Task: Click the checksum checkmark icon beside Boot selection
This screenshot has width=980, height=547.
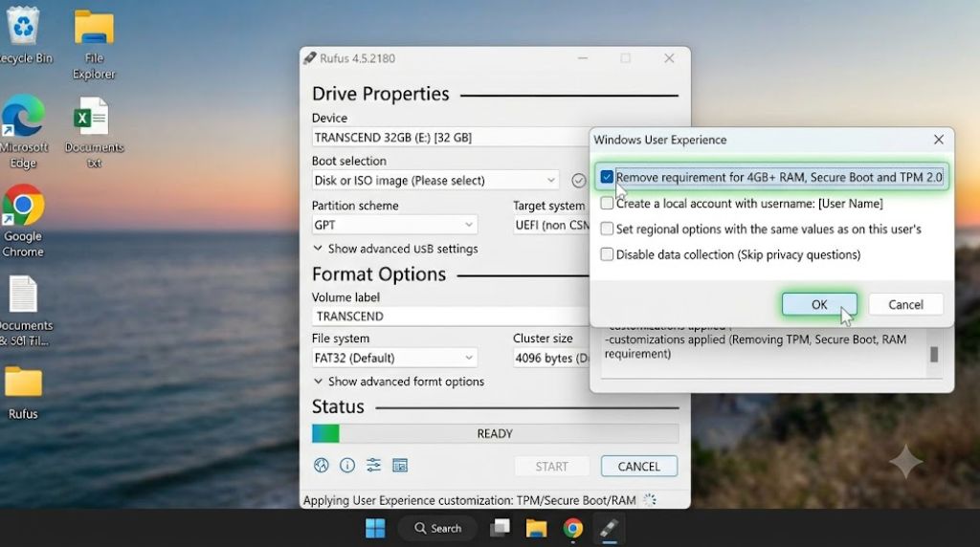Action: (579, 181)
